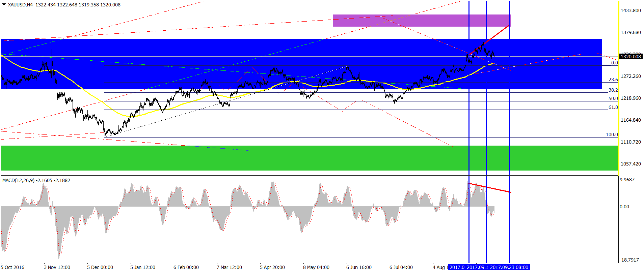This screenshot has height=272, width=644.
Task: Click the 1433.800 price on the axis
Action: tap(630, 10)
